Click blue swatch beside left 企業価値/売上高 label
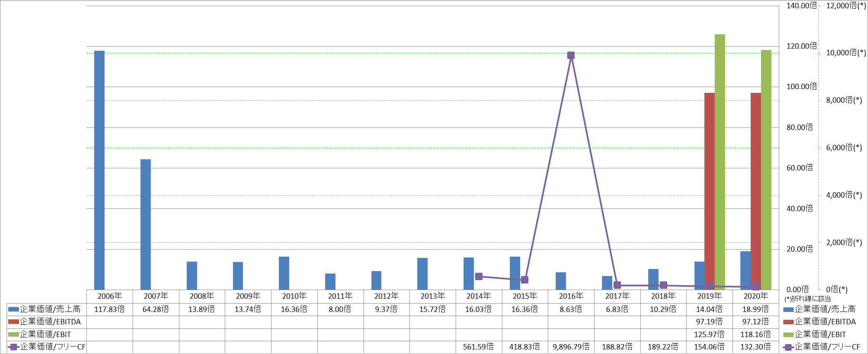 (x=14, y=309)
